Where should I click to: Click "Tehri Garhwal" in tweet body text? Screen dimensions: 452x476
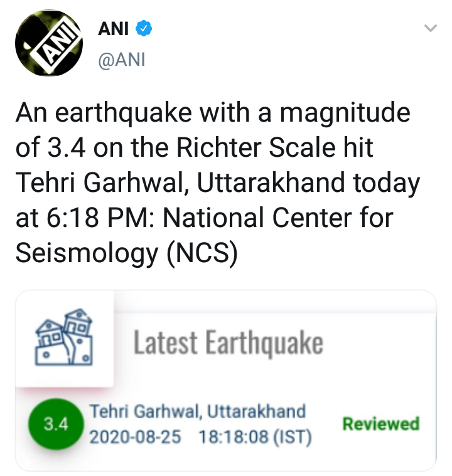pyautogui.click(x=100, y=183)
